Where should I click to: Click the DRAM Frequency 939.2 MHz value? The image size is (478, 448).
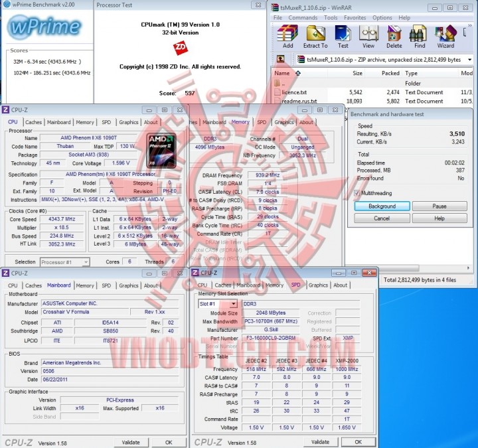pyautogui.click(x=268, y=175)
